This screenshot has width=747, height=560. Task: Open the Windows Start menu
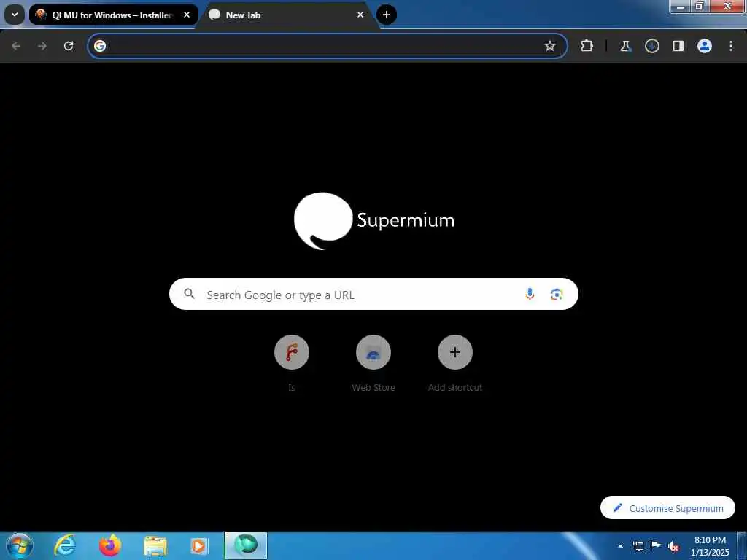20,545
